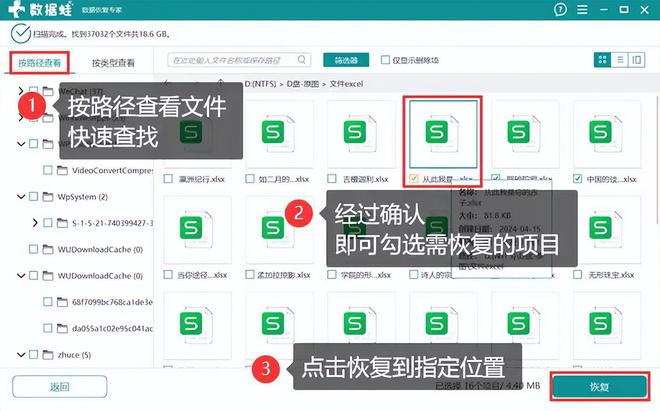
Task: Open the help icon in title bar
Action: 560,9
